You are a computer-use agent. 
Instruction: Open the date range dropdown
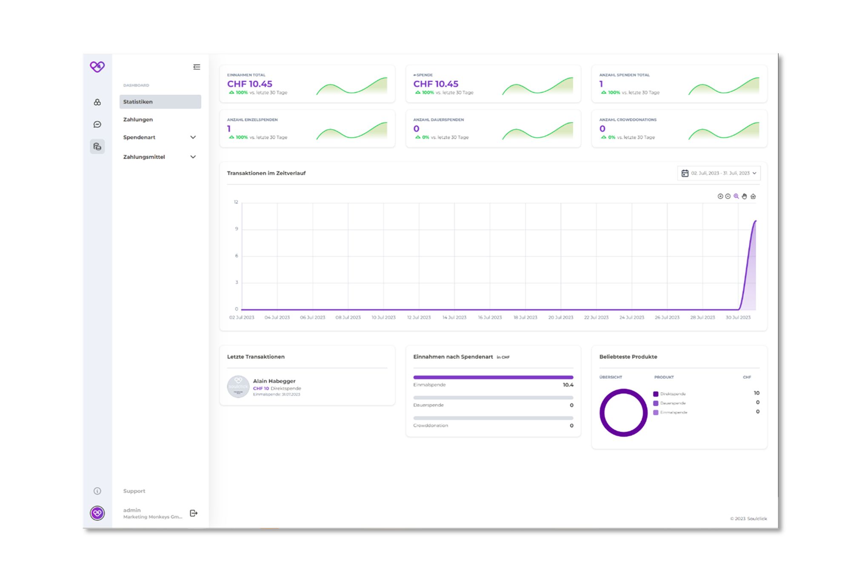pos(719,173)
